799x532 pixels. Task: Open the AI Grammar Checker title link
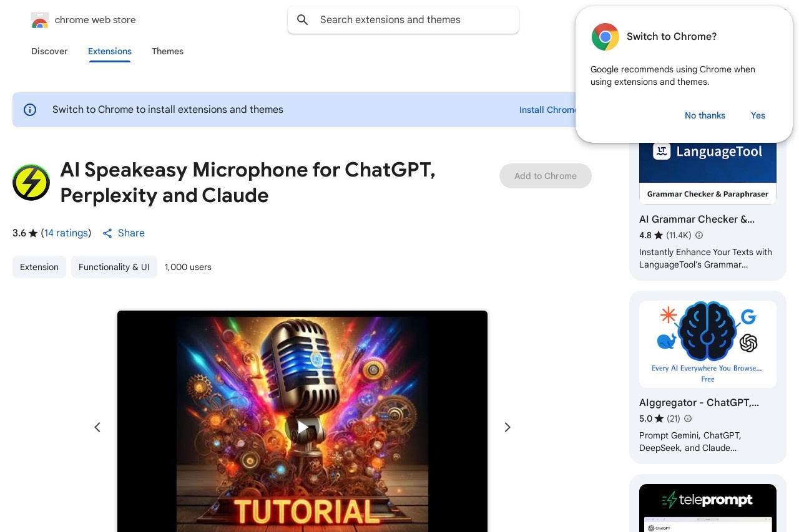[x=697, y=220]
